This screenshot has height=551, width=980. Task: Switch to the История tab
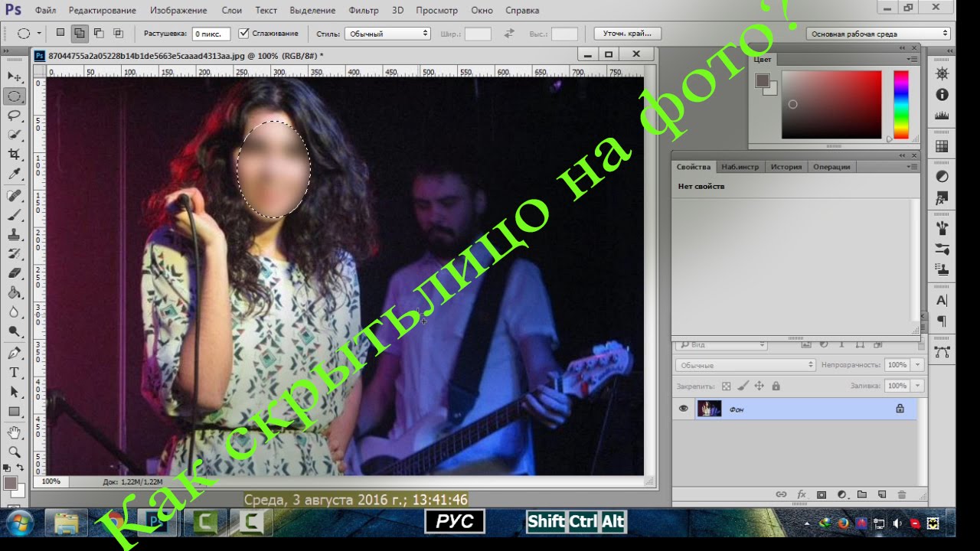(786, 167)
